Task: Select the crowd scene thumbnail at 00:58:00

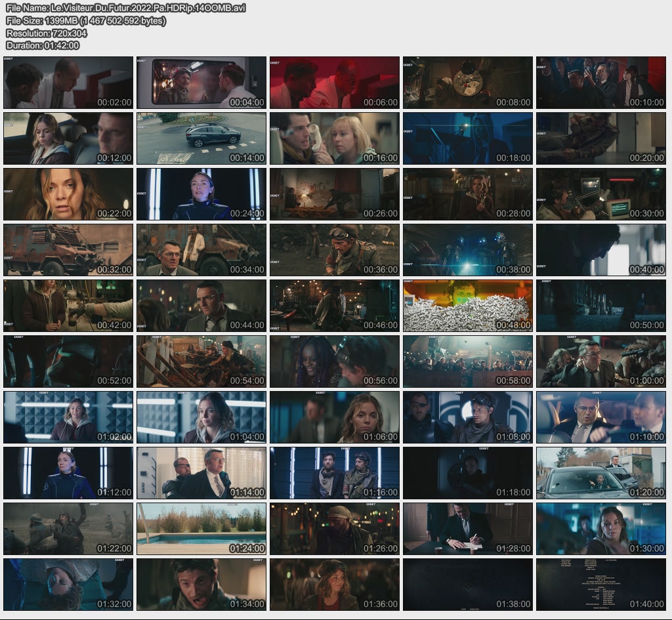Action: (x=467, y=362)
